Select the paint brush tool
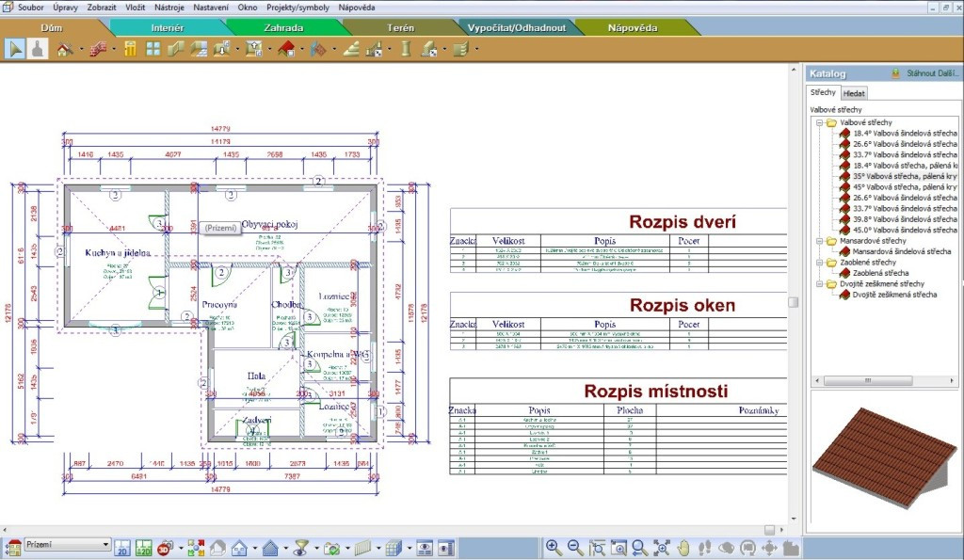Image resolution: width=964 pixels, height=560 pixels. click(x=38, y=49)
